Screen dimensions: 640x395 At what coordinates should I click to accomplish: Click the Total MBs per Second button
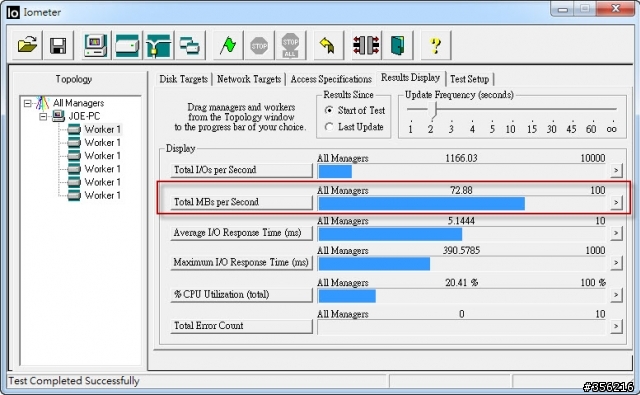pos(241,202)
